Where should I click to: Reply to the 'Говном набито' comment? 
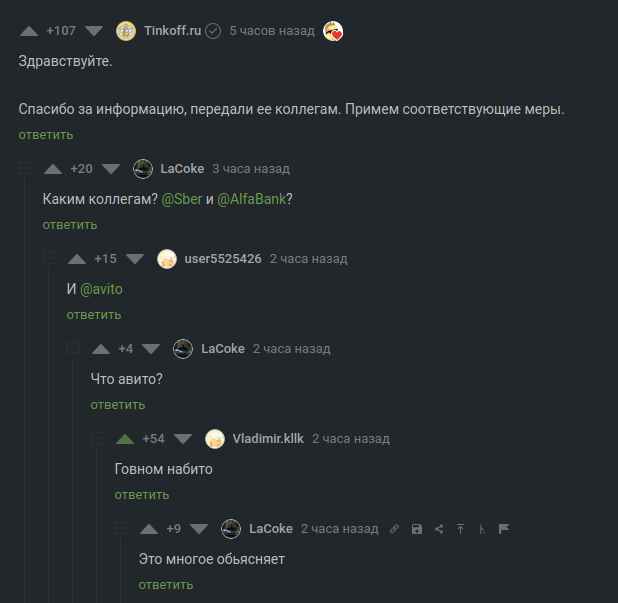tap(141, 495)
